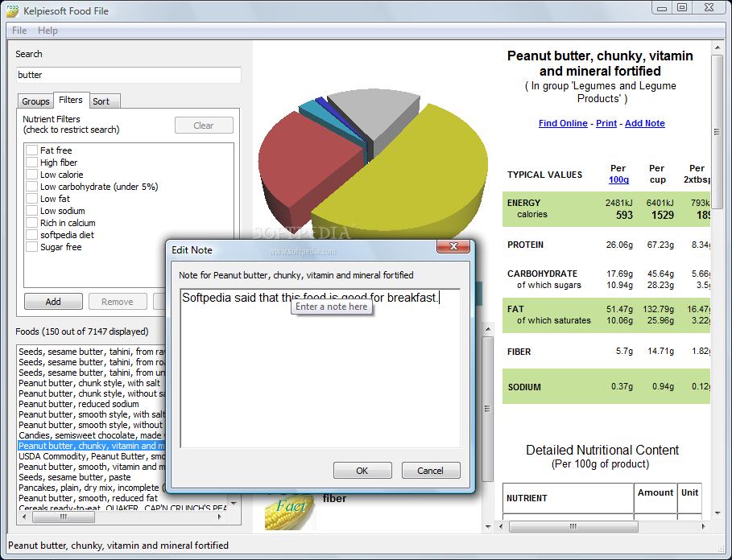
Task: Select the Filters tab
Action: (x=71, y=100)
